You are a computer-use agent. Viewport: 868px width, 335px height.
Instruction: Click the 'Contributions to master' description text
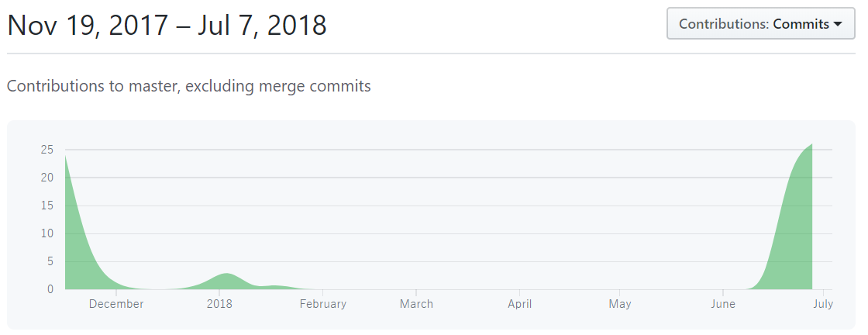pyautogui.click(x=188, y=86)
